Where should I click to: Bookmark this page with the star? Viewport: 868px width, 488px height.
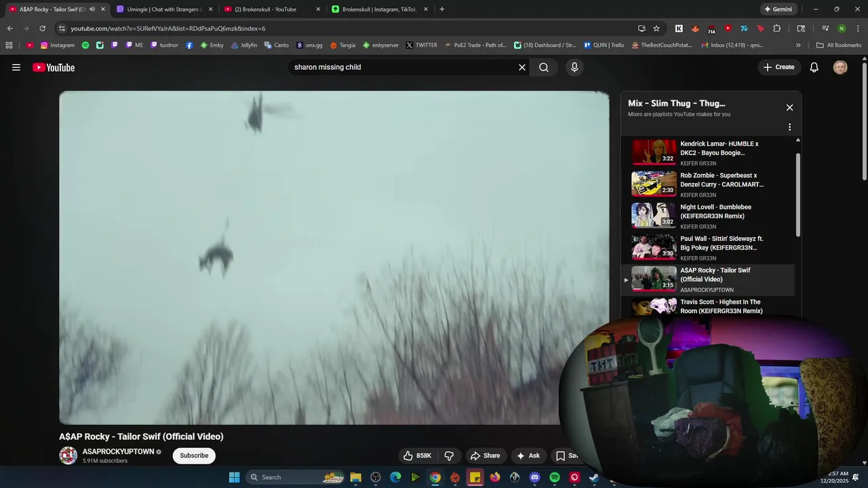coord(656,28)
